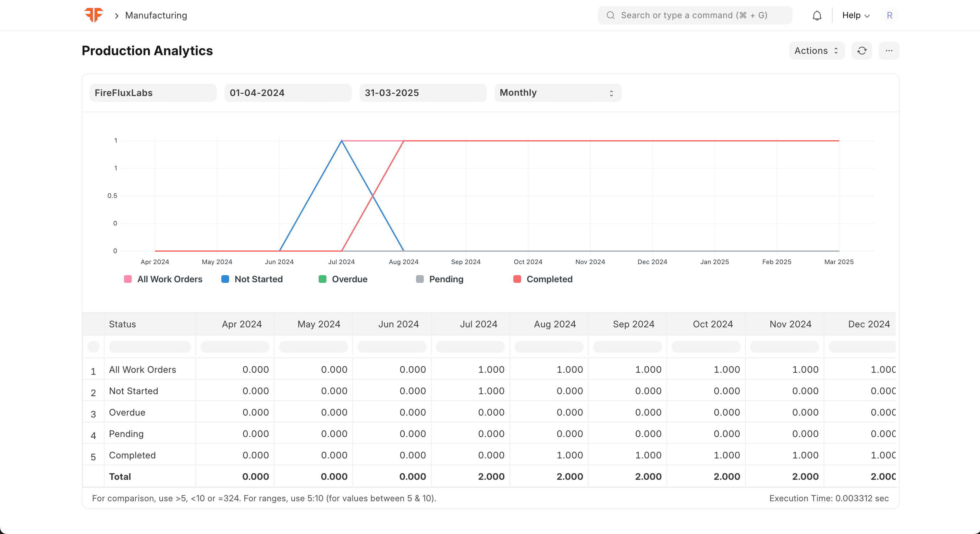
Task: Sort by Apr 2024 column header
Action: pyautogui.click(x=235, y=324)
